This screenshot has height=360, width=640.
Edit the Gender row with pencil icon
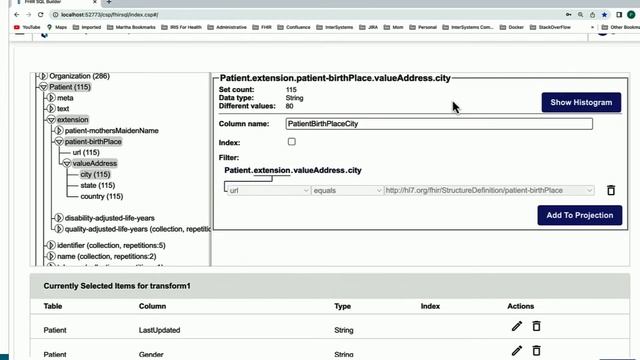[517, 351]
